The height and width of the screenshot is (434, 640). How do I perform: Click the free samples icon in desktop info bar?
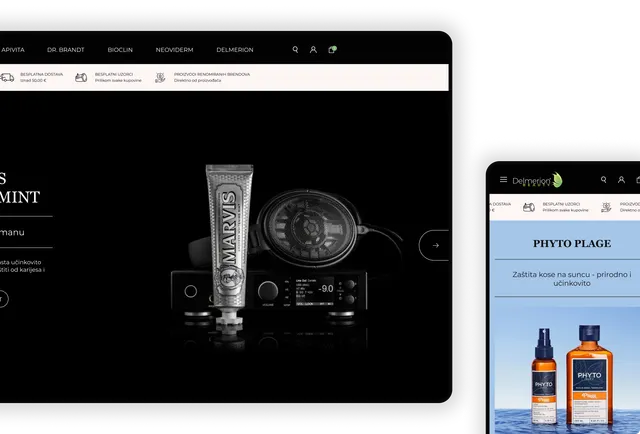[x=81, y=77]
